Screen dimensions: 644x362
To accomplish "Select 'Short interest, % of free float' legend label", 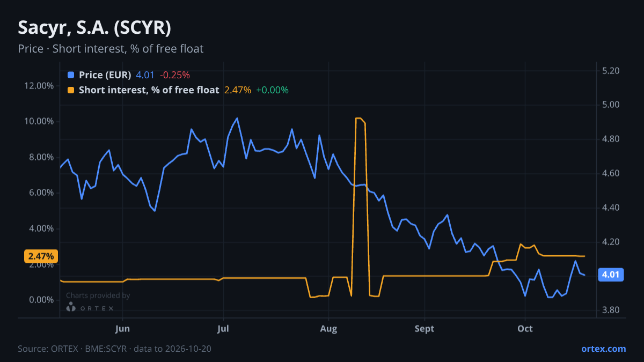I will [149, 90].
